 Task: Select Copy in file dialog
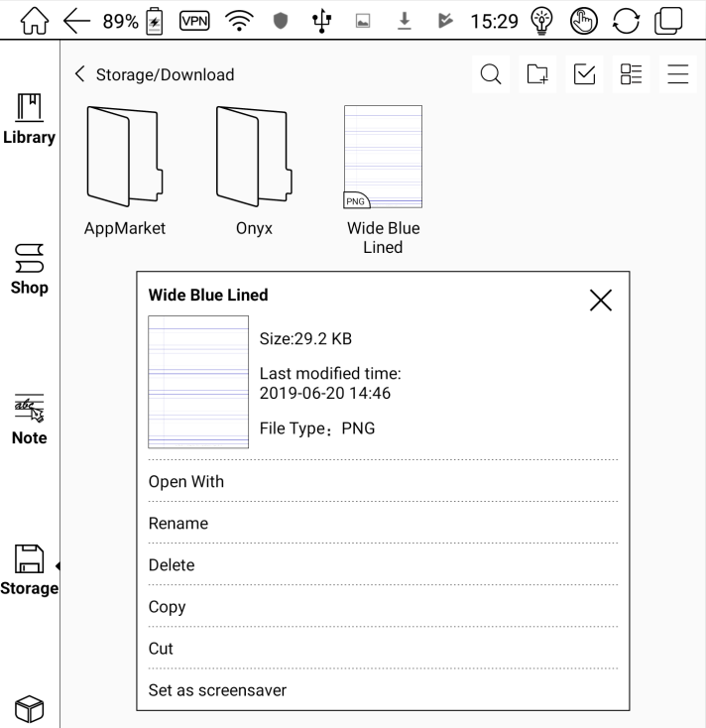[x=383, y=607]
